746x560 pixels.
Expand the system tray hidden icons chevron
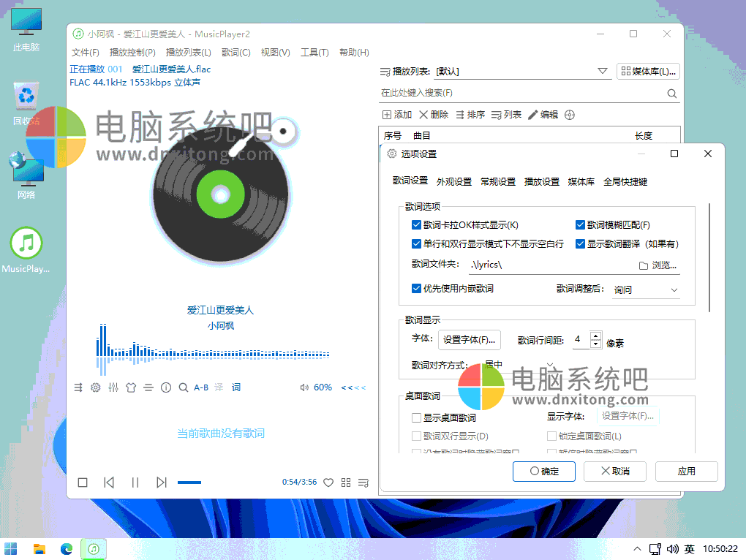637,549
